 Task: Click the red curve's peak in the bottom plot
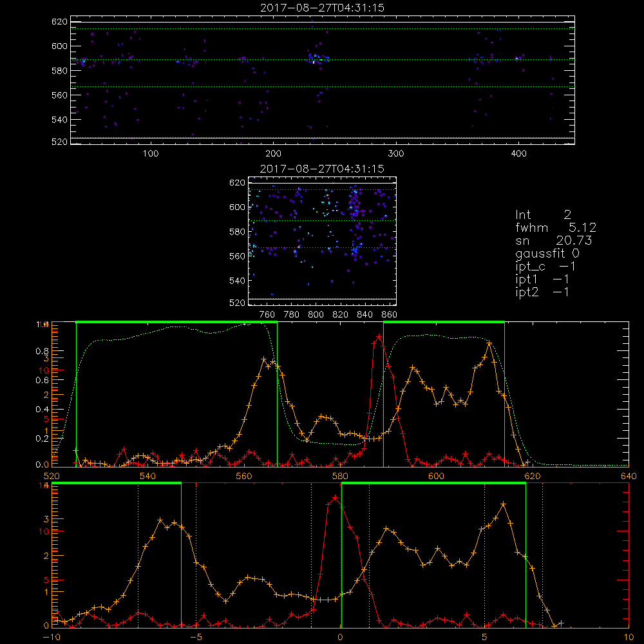(336, 497)
